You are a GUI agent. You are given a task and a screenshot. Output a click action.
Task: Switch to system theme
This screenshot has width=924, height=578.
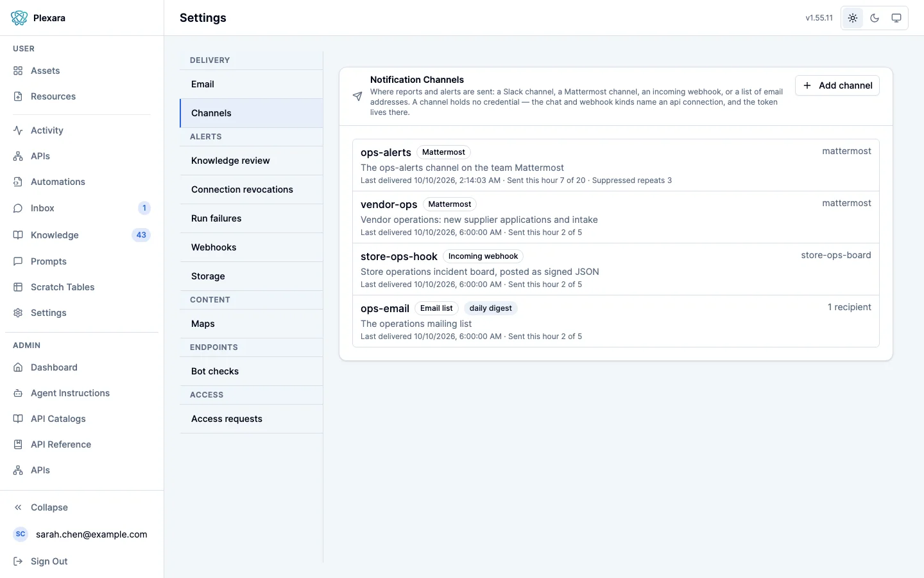point(896,18)
